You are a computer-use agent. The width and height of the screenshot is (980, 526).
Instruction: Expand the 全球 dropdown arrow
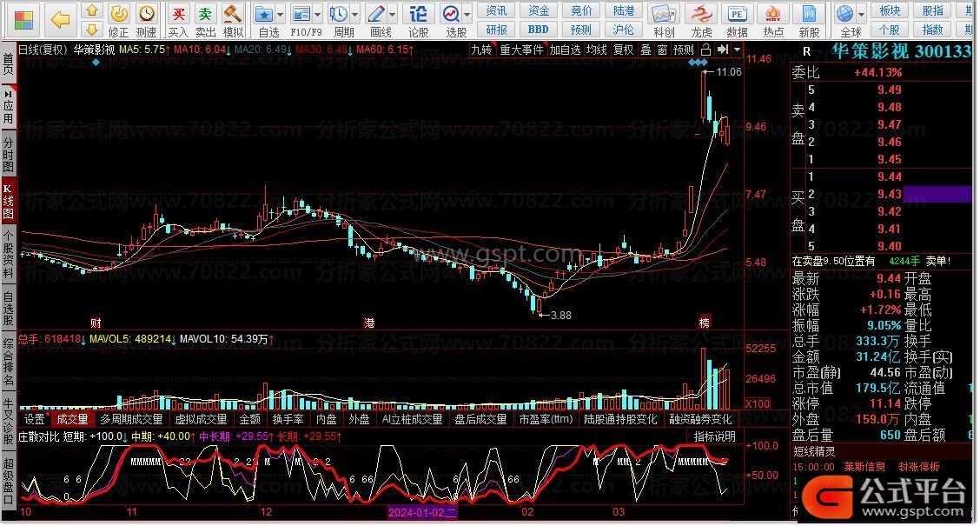[x=861, y=14]
